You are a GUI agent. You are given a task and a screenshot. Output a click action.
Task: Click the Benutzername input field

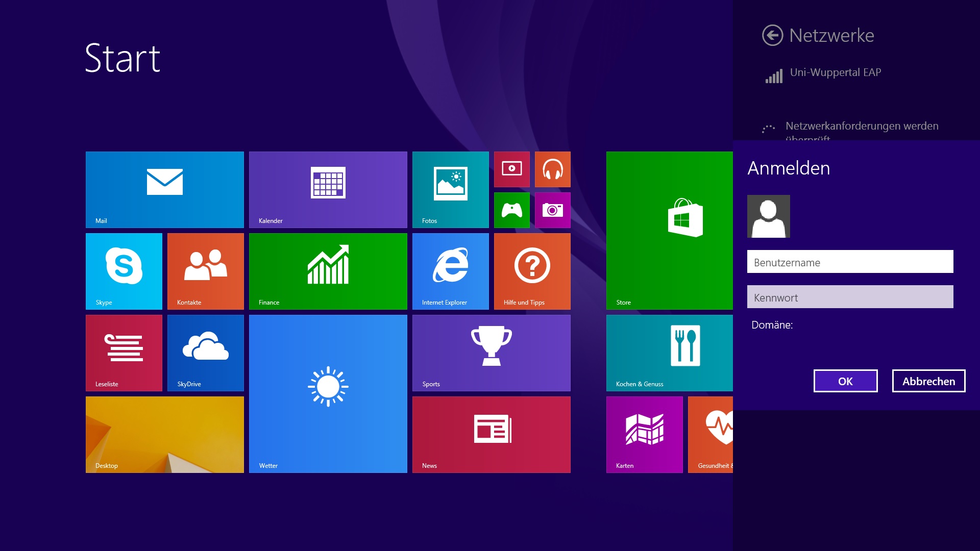(850, 261)
